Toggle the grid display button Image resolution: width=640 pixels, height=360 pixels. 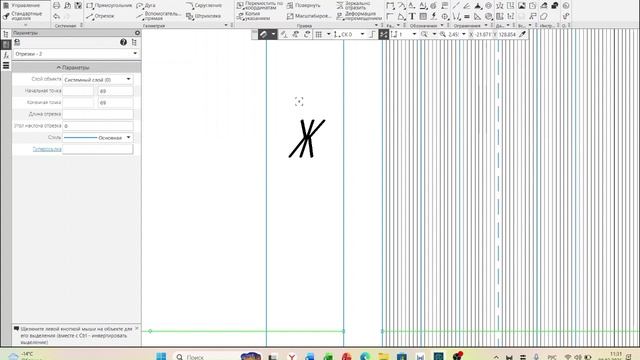click(319, 35)
